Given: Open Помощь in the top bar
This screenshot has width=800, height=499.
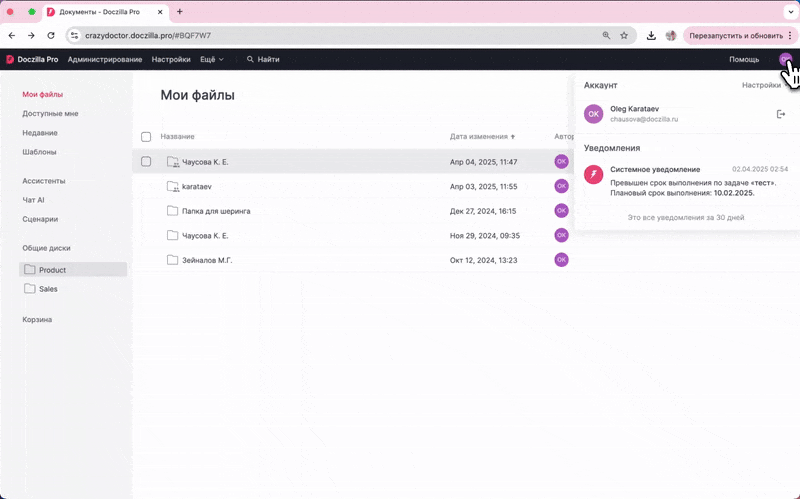Looking at the screenshot, I should (x=744, y=59).
